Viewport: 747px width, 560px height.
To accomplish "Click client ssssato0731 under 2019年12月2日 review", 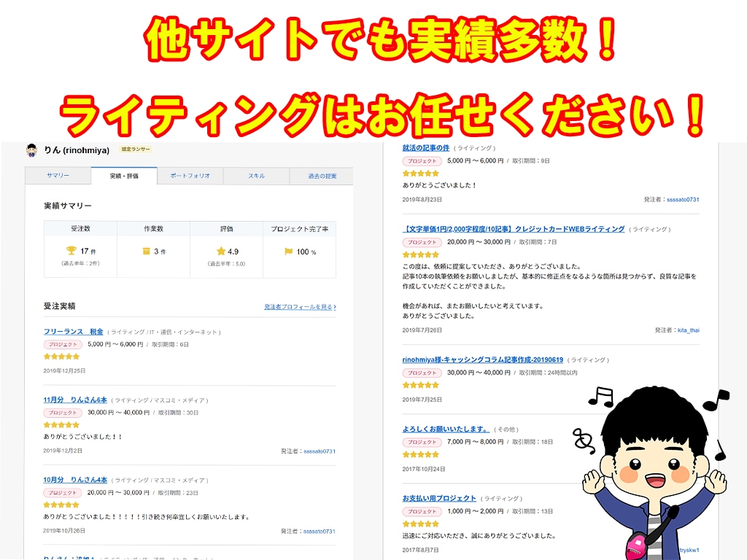I will pos(320,451).
